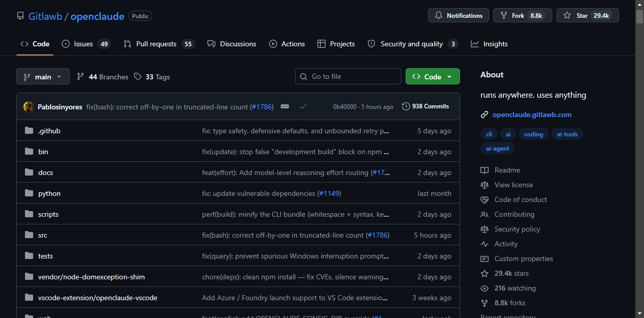The width and height of the screenshot is (644, 318).
Task: Click the eye icon beside 216 watching
Action: [485, 288]
